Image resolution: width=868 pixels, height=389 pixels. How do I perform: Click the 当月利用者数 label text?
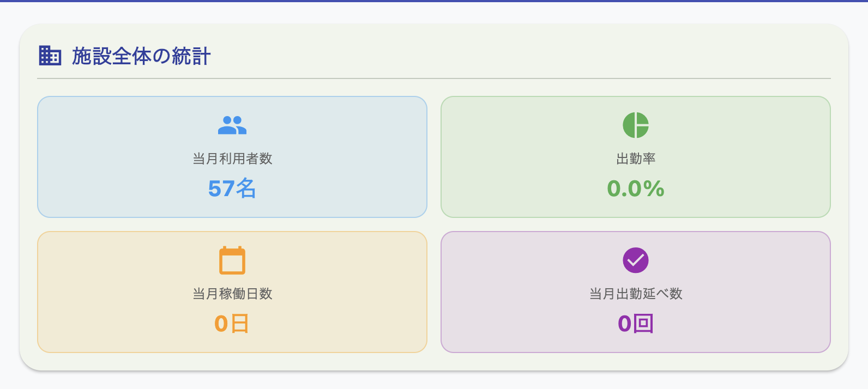[x=232, y=160]
